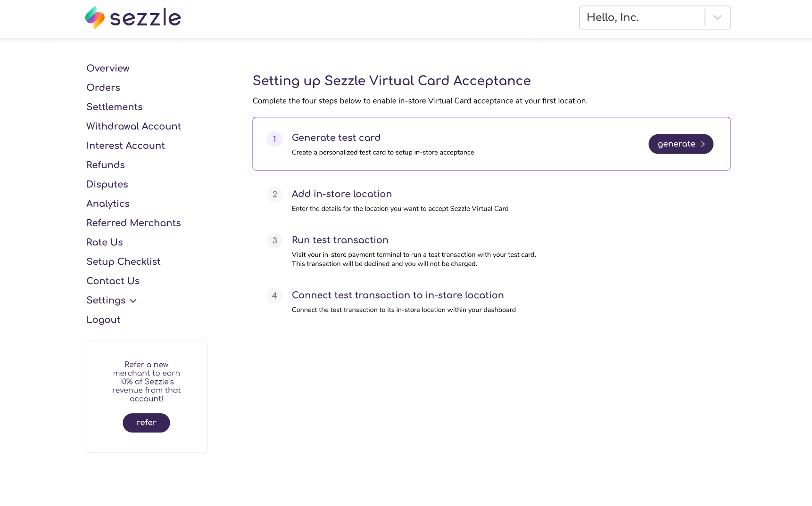This screenshot has width=812, height=506.
Task: View the Refunds section
Action: 106,165
